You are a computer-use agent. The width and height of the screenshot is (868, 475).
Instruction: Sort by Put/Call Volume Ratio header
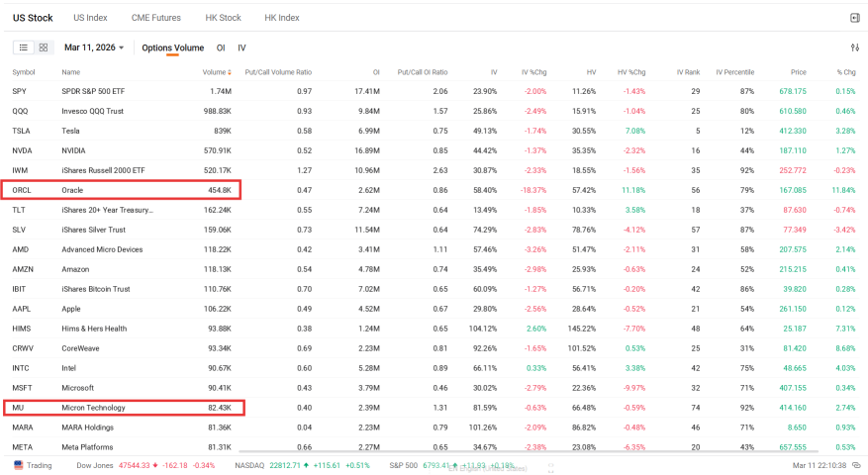coord(278,72)
